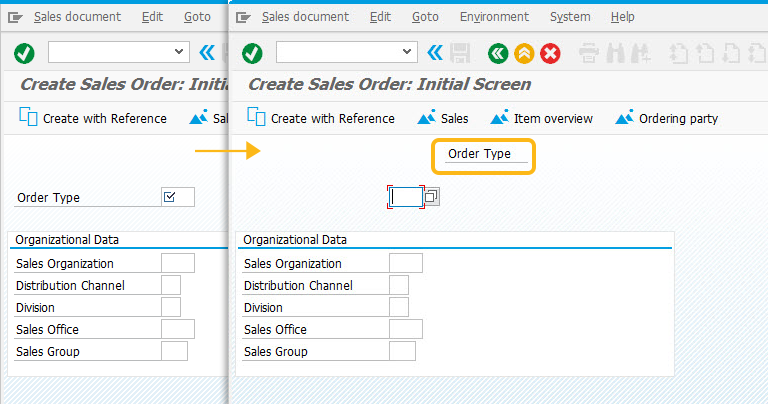
Task: Toggle the Order Type required checkbox in left window
Action: tap(169, 197)
